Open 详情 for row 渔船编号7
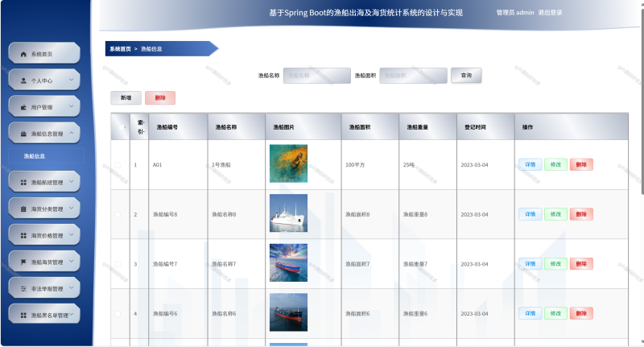This screenshot has width=644, height=347. point(530,264)
